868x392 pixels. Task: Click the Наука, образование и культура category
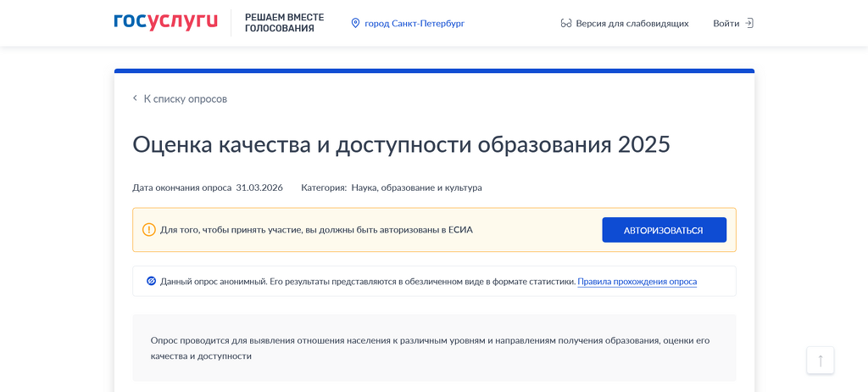(x=416, y=188)
